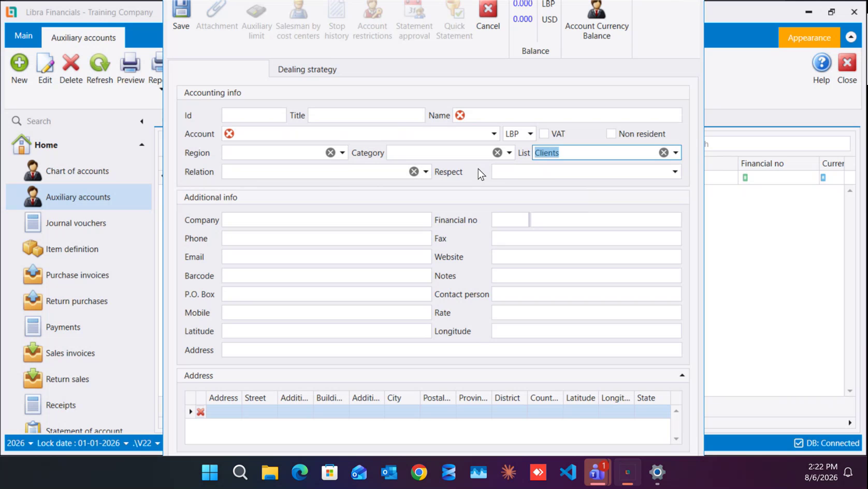Image resolution: width=868 pixels, height=489 pixels.
Task: Select Auxiliary accounts in the sidebar
Action: tap(79, 197)
